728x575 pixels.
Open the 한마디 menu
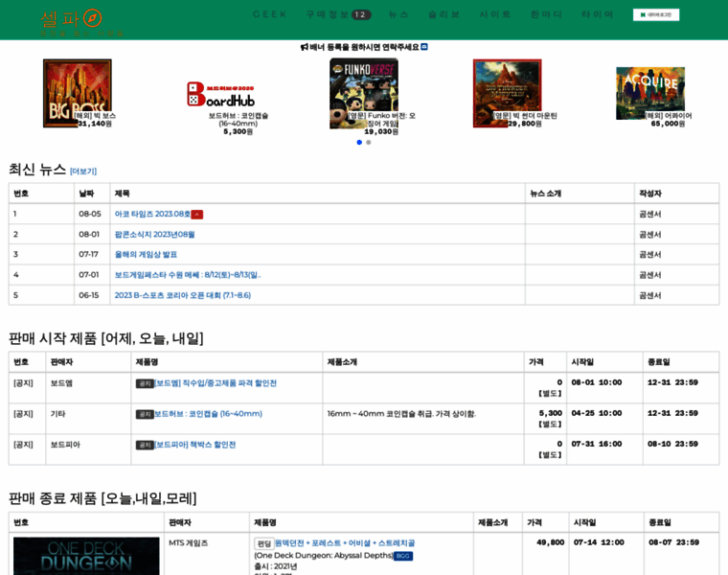click(x=546, y=14)
